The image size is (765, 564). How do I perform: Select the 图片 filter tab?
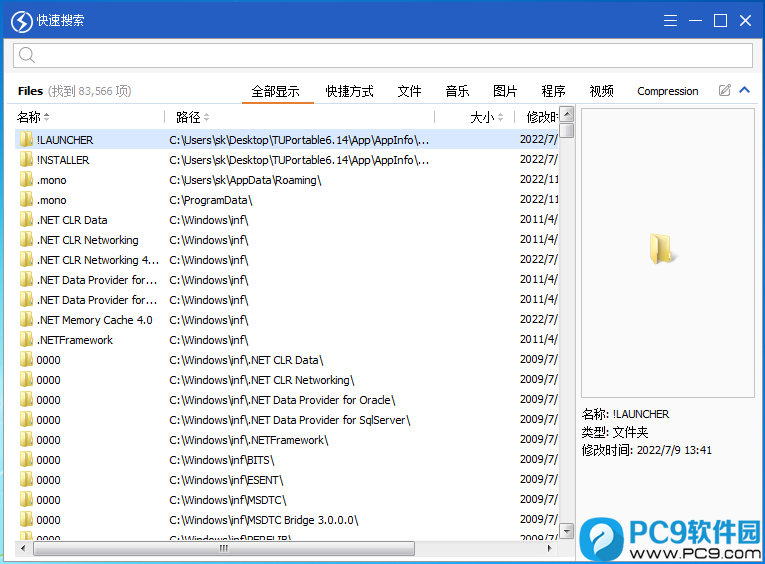[505, 91]
